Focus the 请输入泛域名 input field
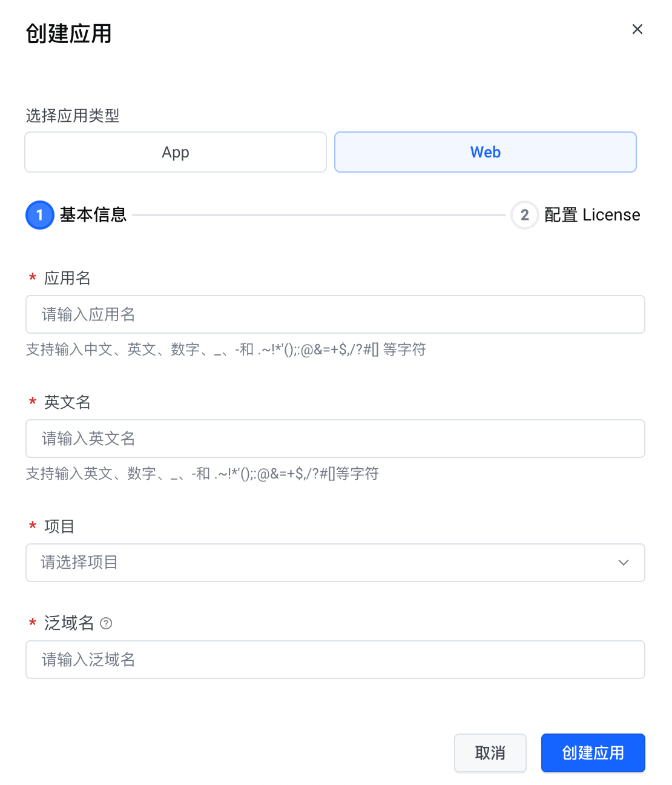Viewport: 672px width, 785px height. (335, 660)
